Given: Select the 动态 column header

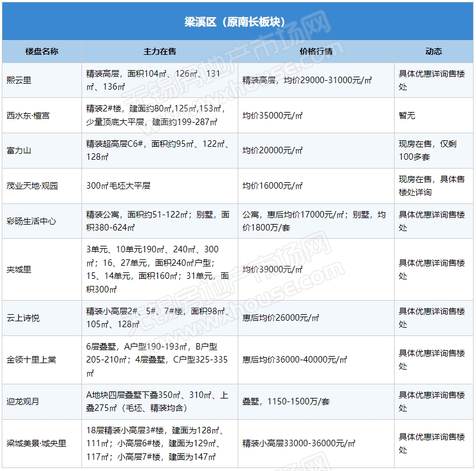Looking at the screenshot, I should tap(434, 51).
